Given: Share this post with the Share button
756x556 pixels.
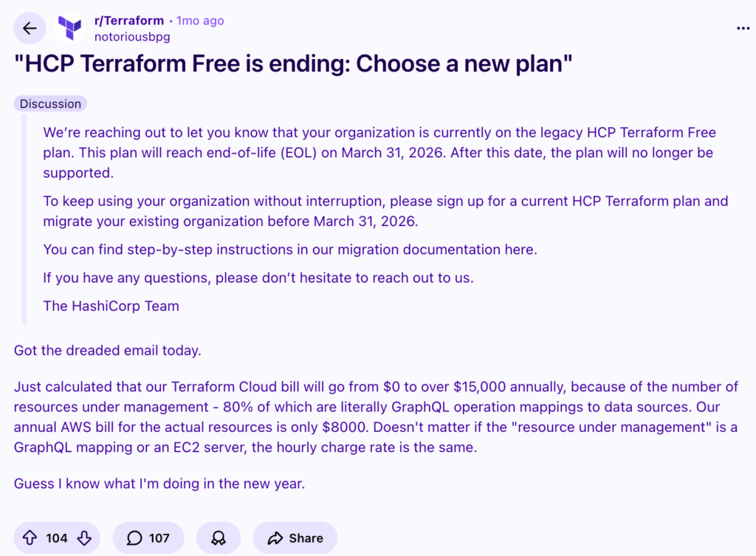Looking at the screenshot, I should click(295, 538).
